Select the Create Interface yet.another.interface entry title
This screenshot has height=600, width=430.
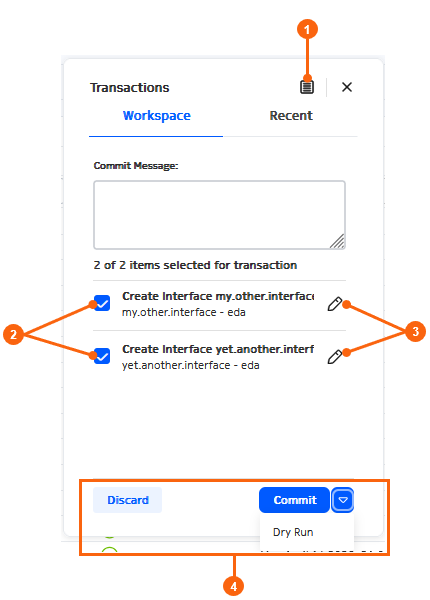click(x=218, y=349)
